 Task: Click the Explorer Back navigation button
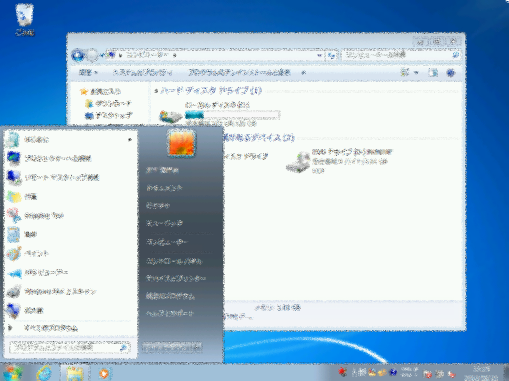[78, 55]
